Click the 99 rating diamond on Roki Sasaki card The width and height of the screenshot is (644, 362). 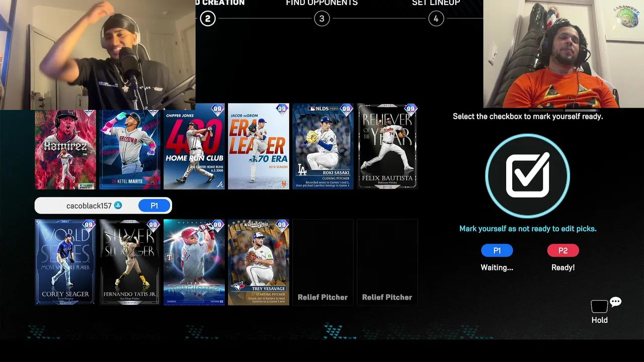tap(346, 109)
